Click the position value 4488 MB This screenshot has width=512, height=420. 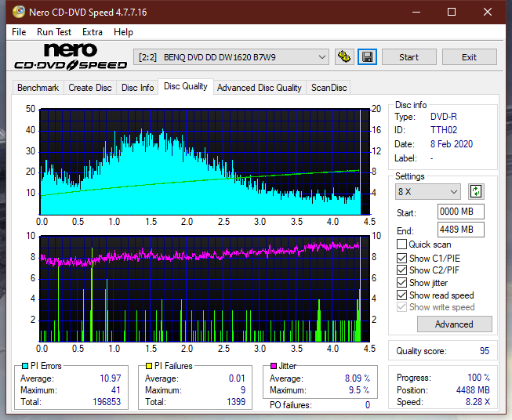(473, 390)
